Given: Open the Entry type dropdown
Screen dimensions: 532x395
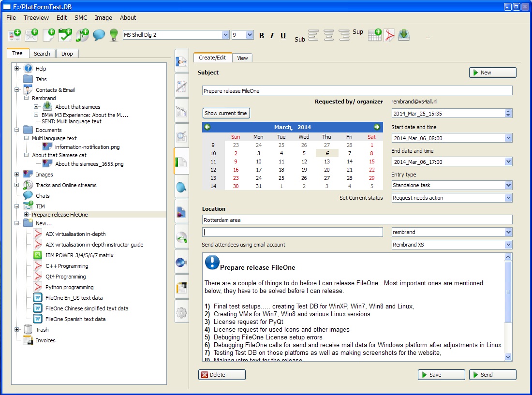Looking at the screenshot, I should 508,185.
